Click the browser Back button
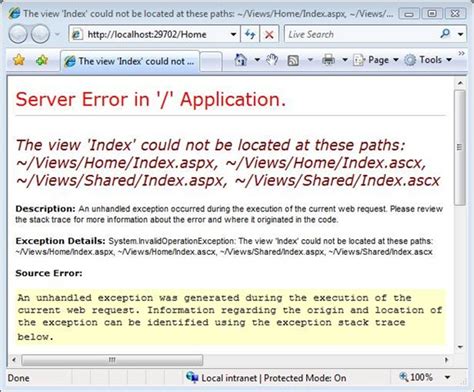The image size is (474, 392). (x=18, y=34)
